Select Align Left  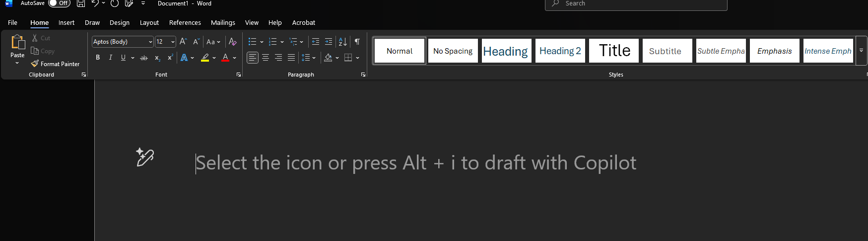pos(253,58)
